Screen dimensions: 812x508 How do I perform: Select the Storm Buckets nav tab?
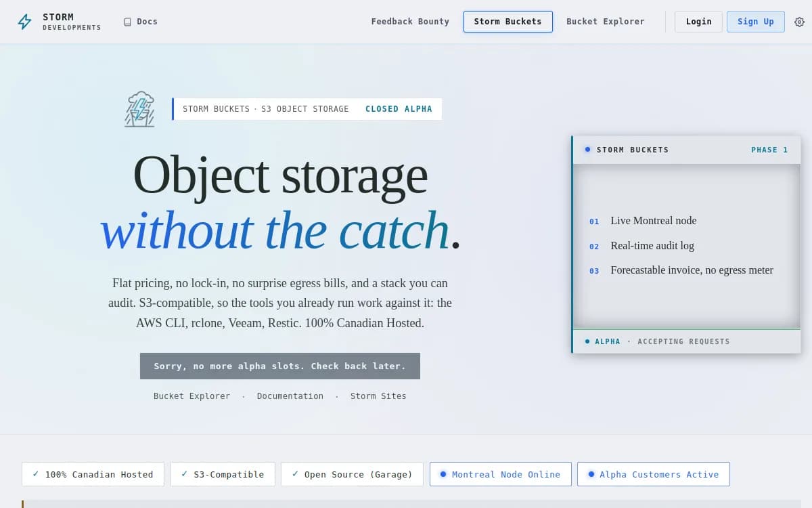tap(508, 22)
